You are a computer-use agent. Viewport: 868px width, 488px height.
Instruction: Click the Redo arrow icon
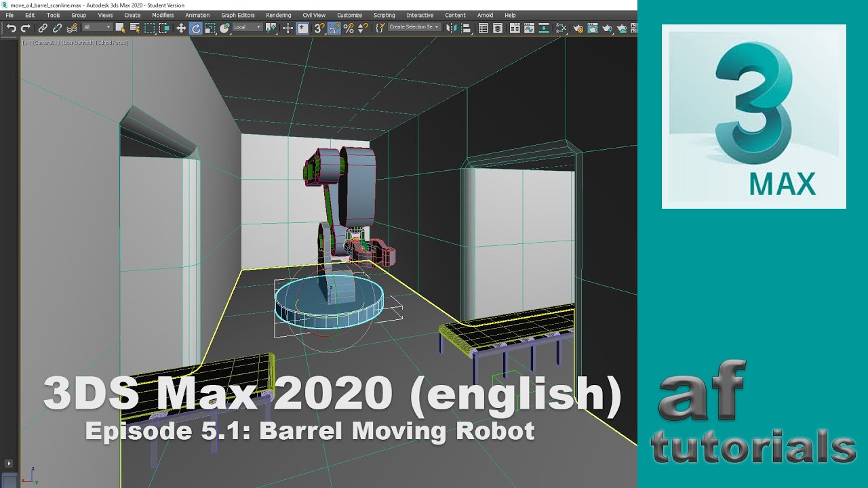tap(26, 28)
